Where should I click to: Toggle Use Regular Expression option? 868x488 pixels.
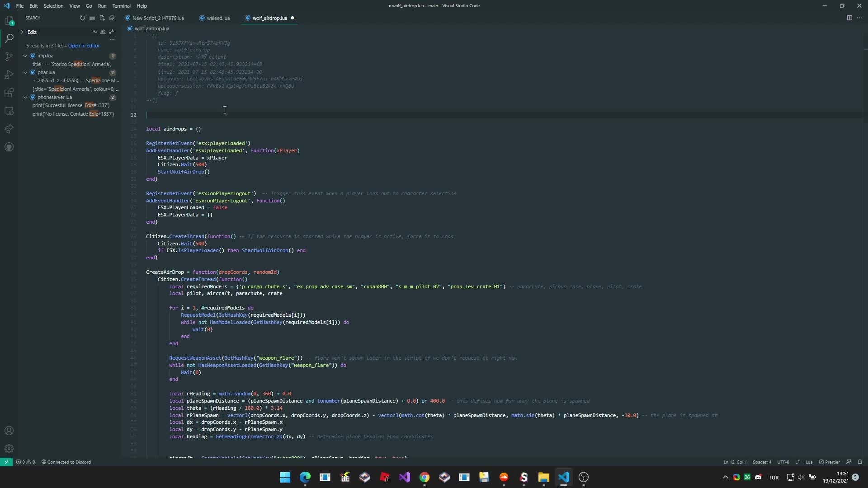[111, 32]
